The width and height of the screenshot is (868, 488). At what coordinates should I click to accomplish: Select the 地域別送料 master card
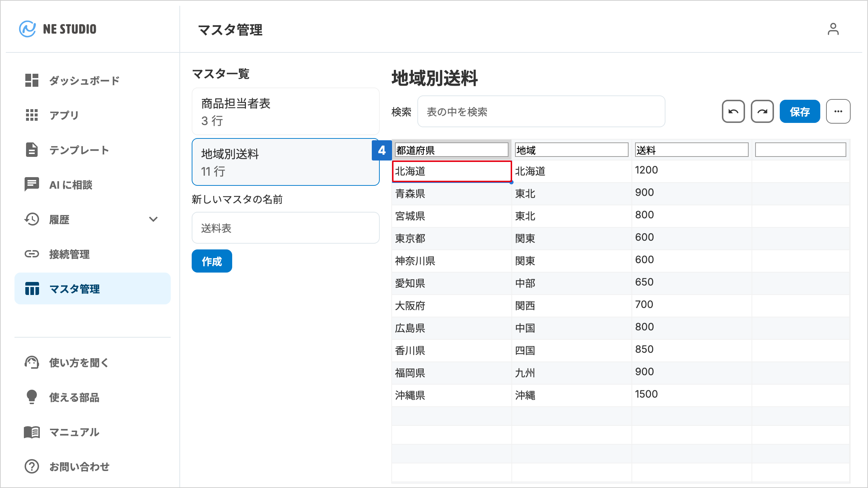click(x=286, y=162)
